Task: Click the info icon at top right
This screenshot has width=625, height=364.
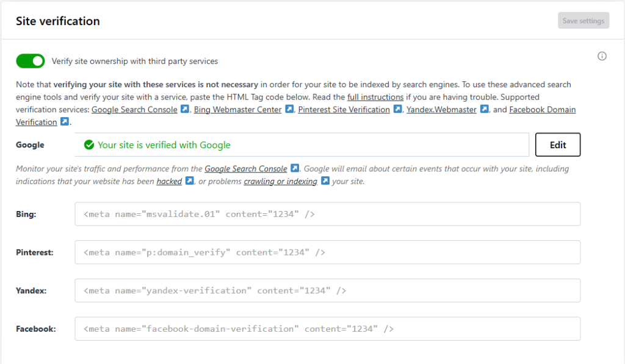Action: click(602, 56)
